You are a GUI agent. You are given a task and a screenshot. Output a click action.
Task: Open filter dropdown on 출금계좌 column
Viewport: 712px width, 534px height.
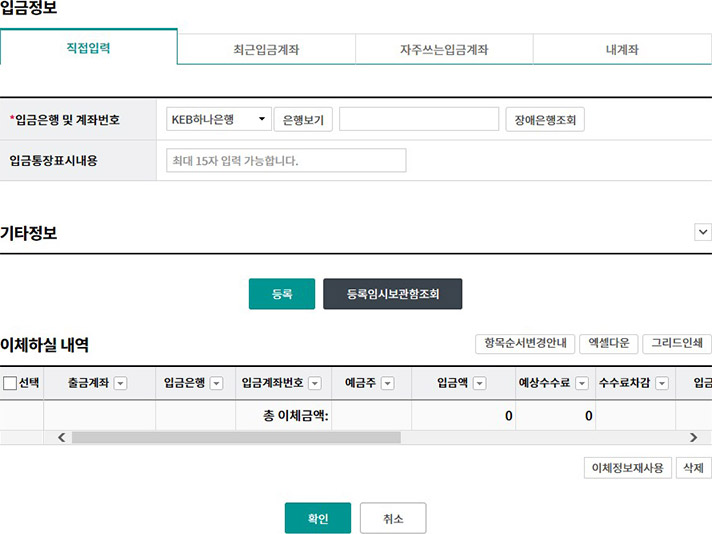[121, 383]
